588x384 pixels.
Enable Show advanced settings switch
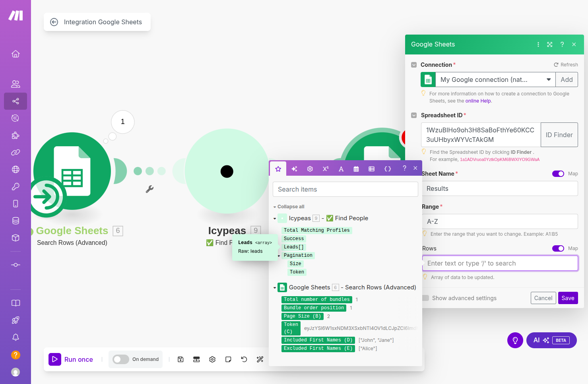tap(425, 298)
